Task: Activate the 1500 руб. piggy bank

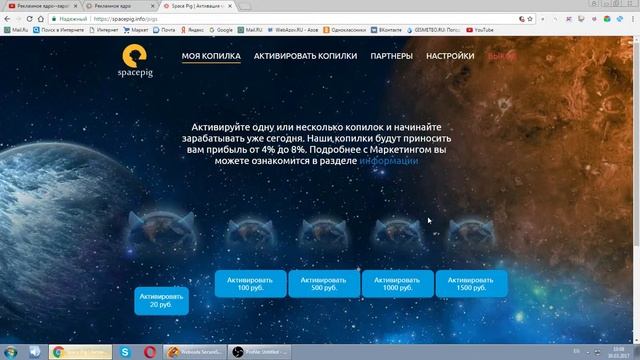Action: point(471,284)
